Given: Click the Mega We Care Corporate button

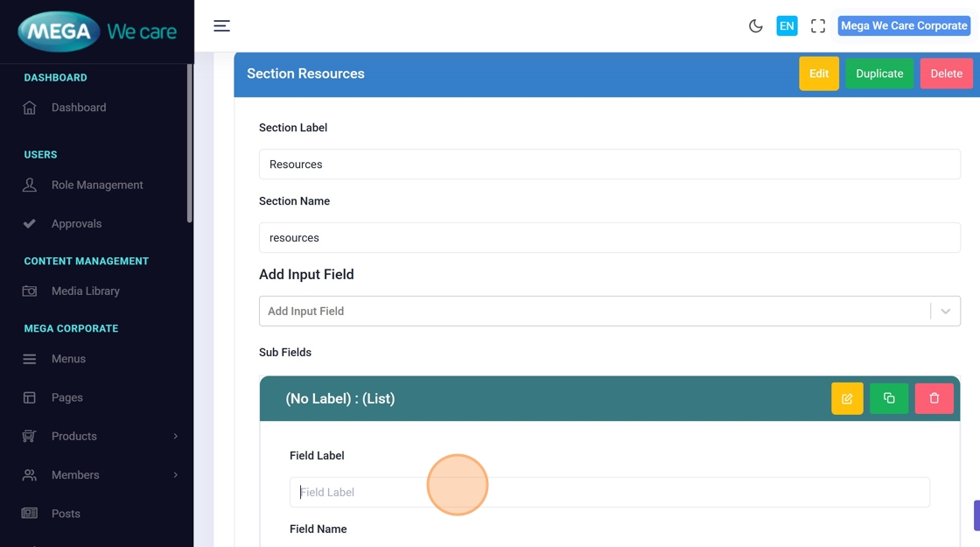Looking at the screenshot, I should pyautogui.click(x=904, y=26).
